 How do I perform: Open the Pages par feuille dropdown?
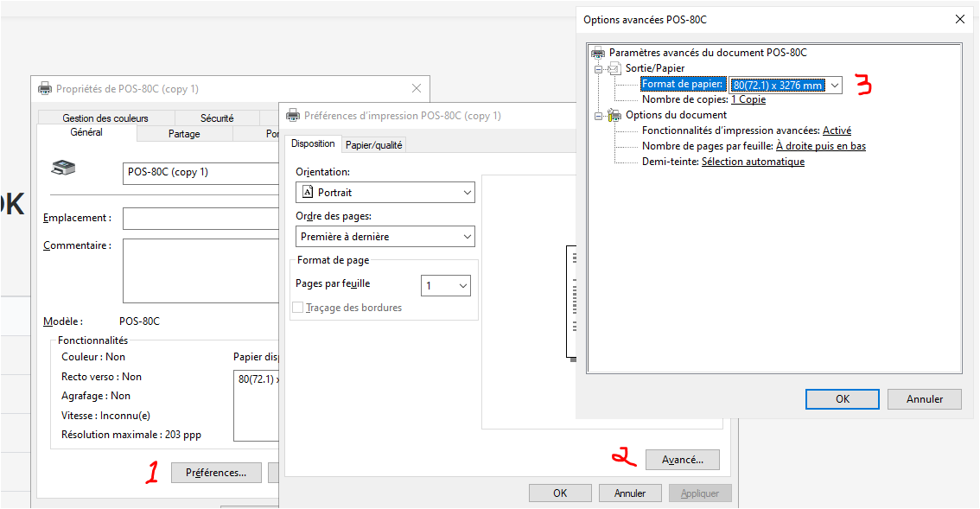click(x=463, y=286)
